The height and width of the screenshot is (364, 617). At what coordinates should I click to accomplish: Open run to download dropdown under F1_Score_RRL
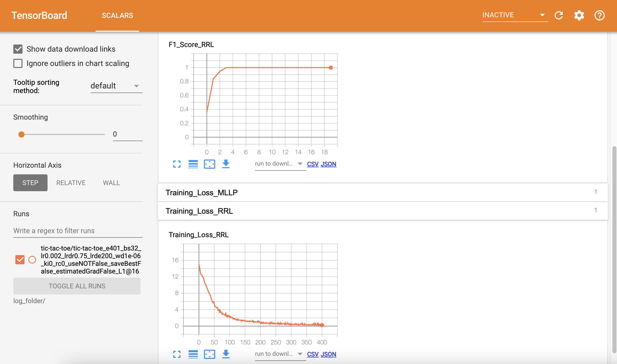coord(279,164)
